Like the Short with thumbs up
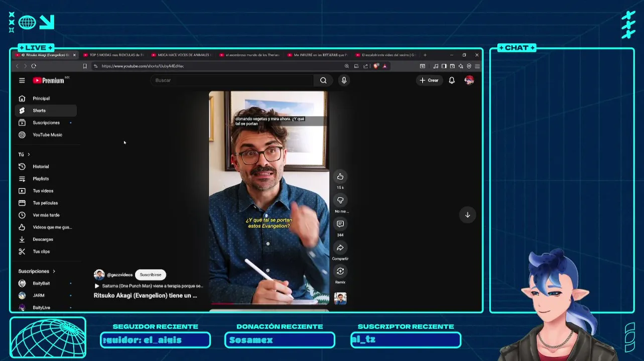 click(x=340, y=176)
